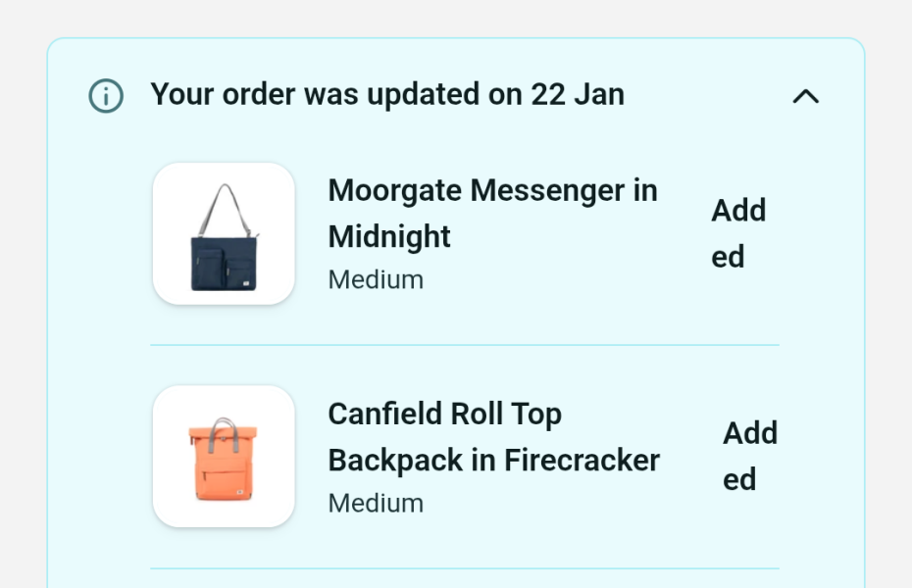
Task: Click the word 'Midnight' in product name
Action: (x=389, y=237)
